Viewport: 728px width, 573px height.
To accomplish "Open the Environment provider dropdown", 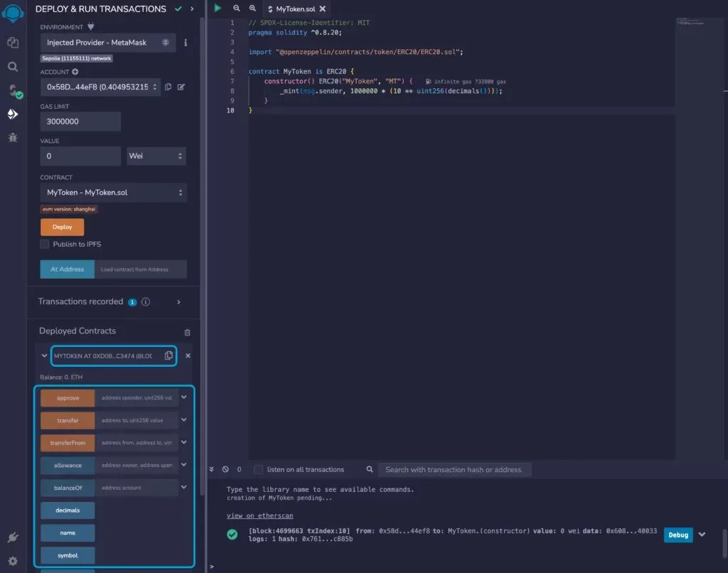I will (x=108, y=43).
